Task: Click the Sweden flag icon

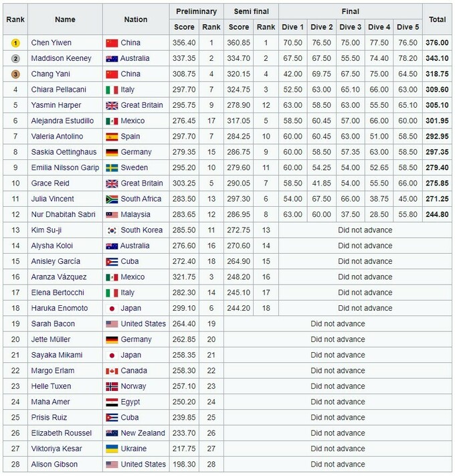Action: pyautogui.click(x=112, y=168)
